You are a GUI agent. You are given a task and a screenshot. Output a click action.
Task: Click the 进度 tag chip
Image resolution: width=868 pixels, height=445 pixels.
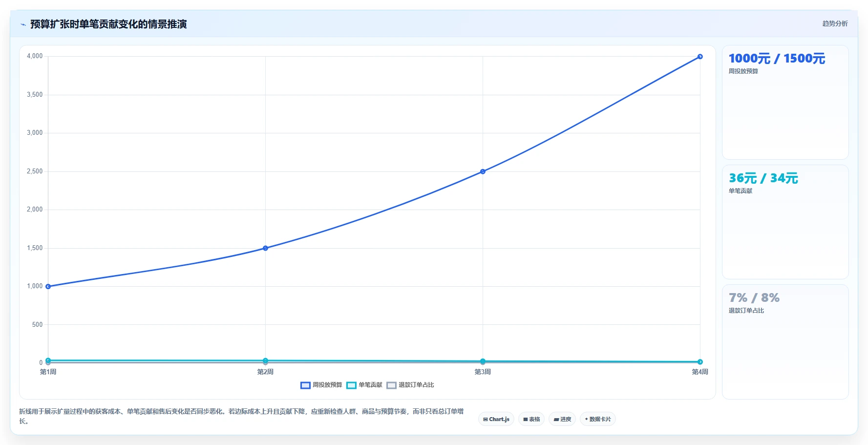[562, 419]
